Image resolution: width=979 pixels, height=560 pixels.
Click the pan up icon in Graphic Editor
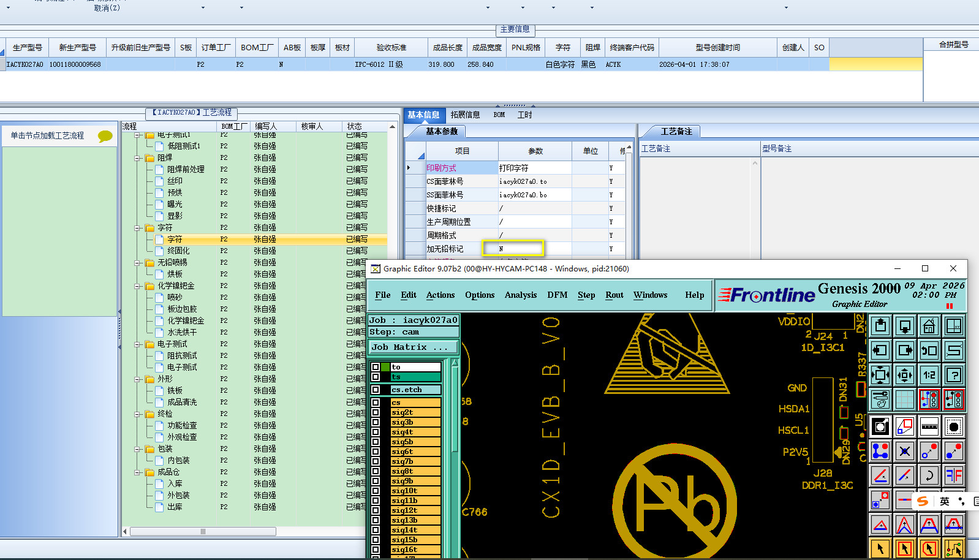(880, 327)
